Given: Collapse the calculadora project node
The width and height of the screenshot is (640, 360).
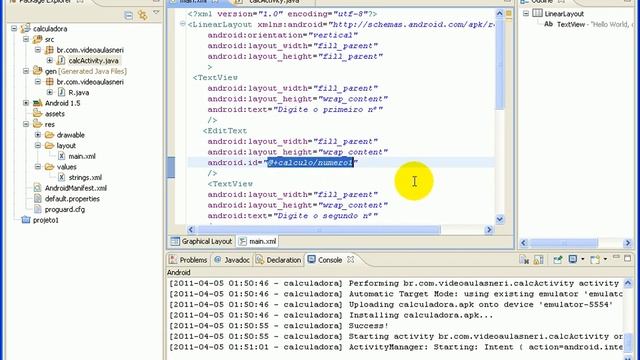Looking at the screenshot, I should 14,29.
